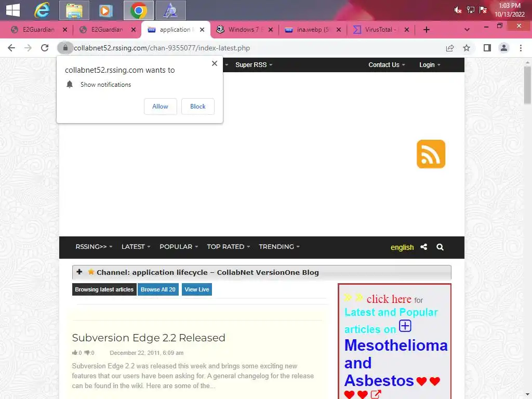
Task: Dismiss the notification permission popup
Action: coord(215,63)
